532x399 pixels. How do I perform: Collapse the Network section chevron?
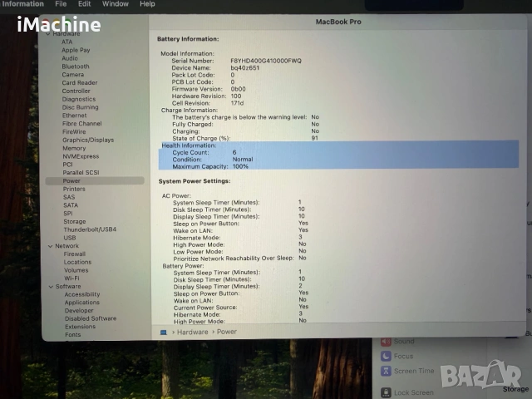click(x=50, y=246)
